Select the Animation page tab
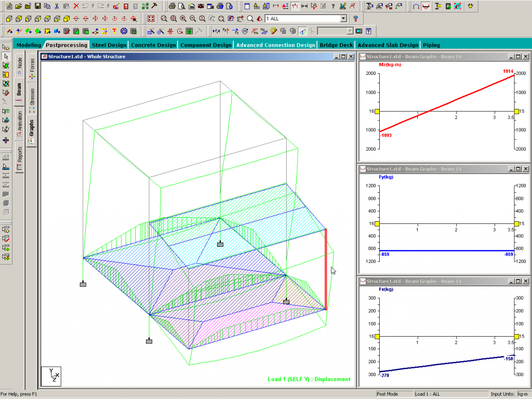This screenshot has height=399, width=532. 19,124
